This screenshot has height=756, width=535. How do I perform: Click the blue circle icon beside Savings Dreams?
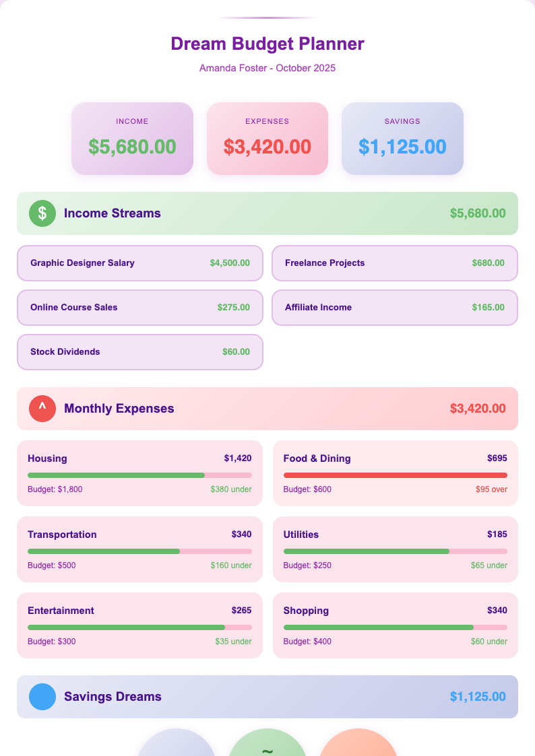pyautogui.click(x=42, y=697)
